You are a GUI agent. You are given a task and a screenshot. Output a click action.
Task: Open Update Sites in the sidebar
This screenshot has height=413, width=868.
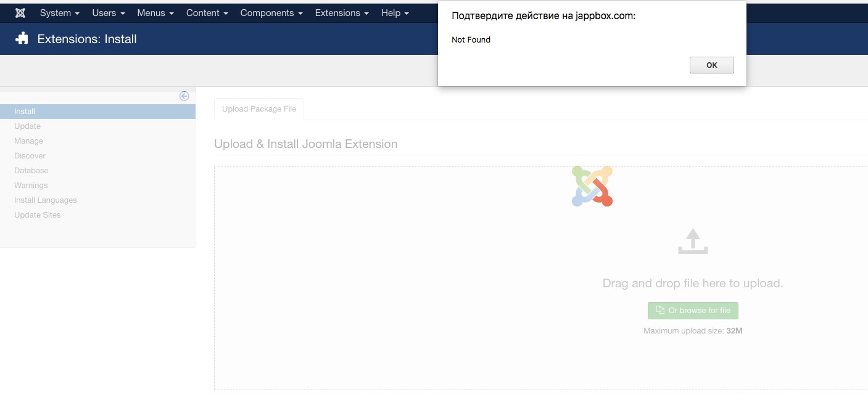[x=38, y=215]
